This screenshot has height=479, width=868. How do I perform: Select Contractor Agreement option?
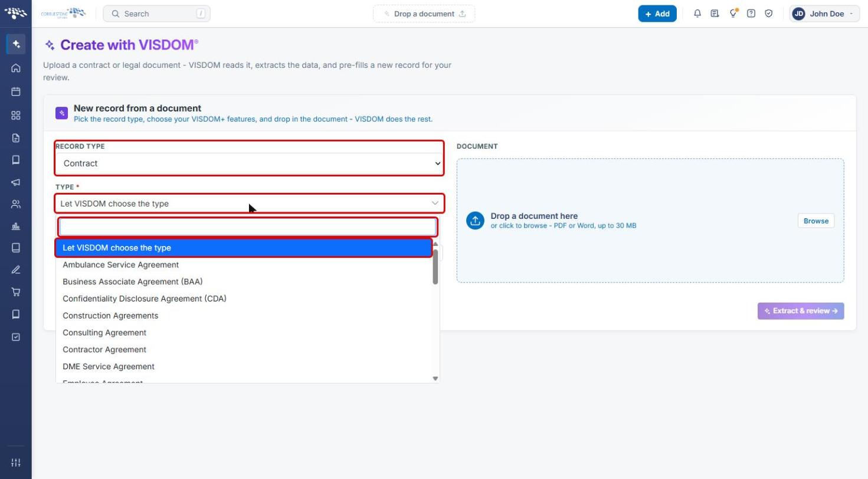point(244,349)
